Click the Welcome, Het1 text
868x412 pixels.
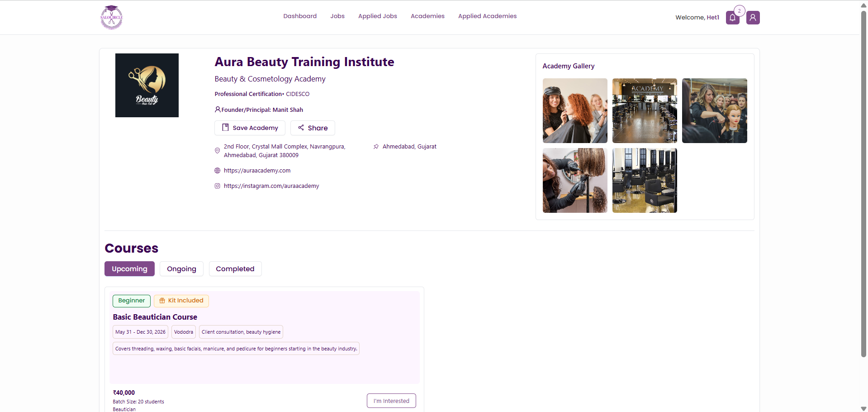(x=697, y=18)
